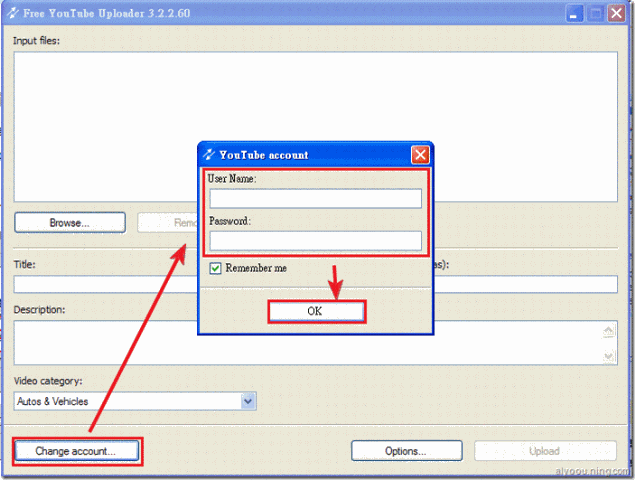The height and width of the screenshot is (480, 635).
Task: Click the Description scroll down arrow
Action: [608, 356]
